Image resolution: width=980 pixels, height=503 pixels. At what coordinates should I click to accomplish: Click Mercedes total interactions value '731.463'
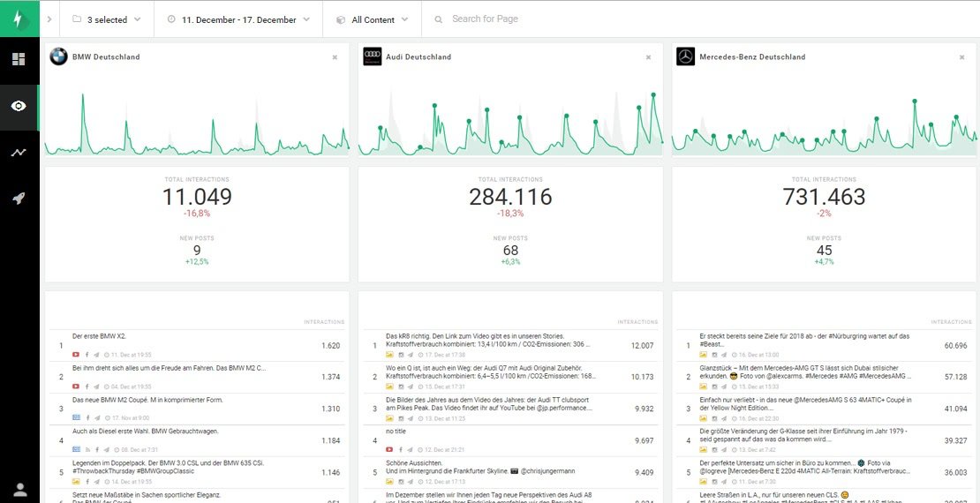pos(824,197)
